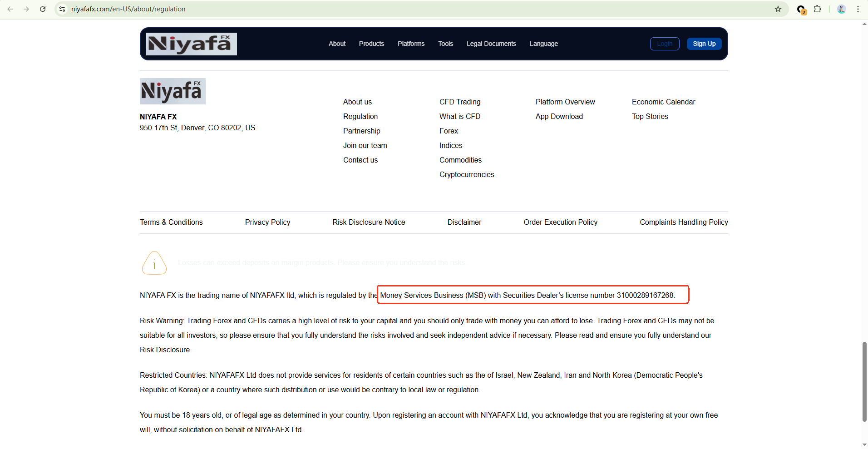The width and height of the screenshot is (868, 449).
Task: Open the user profile avatar
Action: (841, 9)
